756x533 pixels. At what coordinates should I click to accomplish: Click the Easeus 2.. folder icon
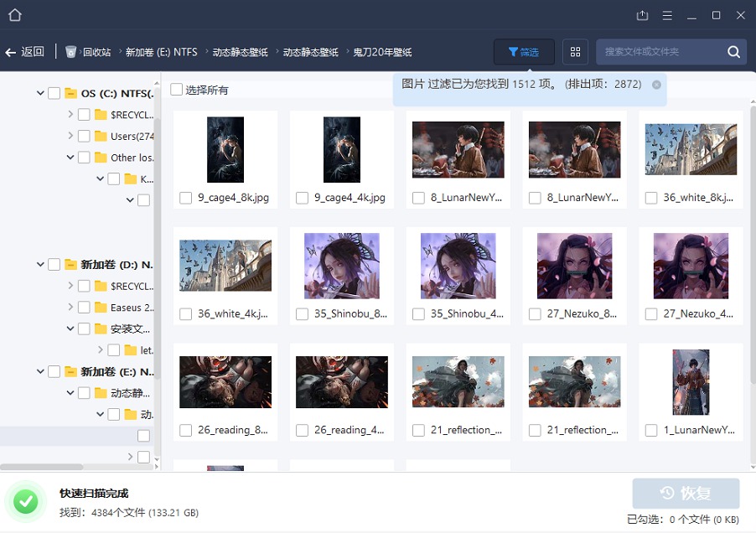click(101, 307)
